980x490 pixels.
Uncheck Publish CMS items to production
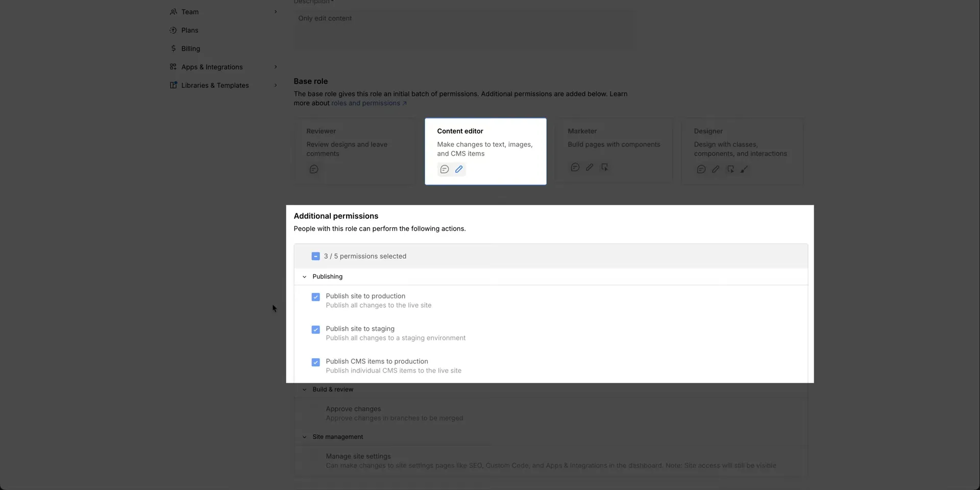(x=315, y=362)
